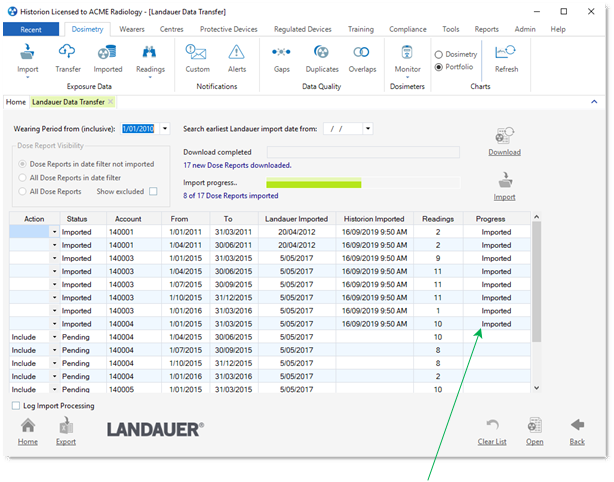The width and height of the screenshot is (614, 482).
Task: Switch to the Wearers ribbon tab
Action: (132, 29)
